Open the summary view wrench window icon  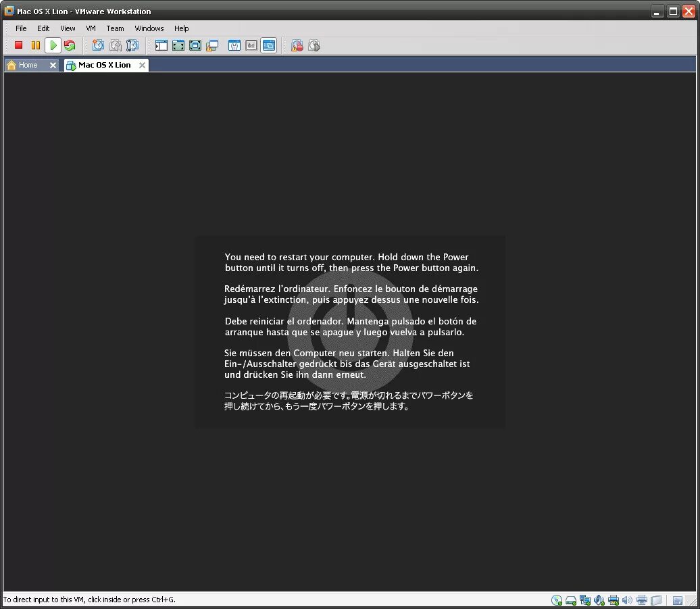(234, 45)
